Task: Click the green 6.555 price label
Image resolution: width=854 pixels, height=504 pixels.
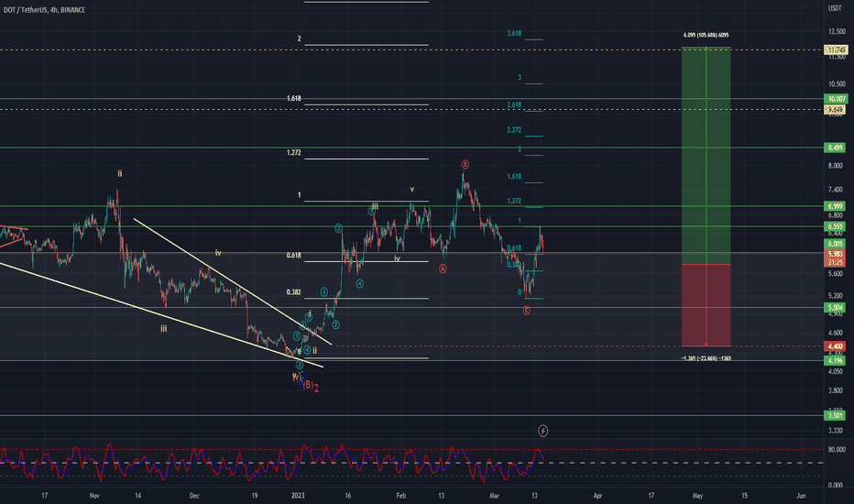Action: [x=835, y=226]
